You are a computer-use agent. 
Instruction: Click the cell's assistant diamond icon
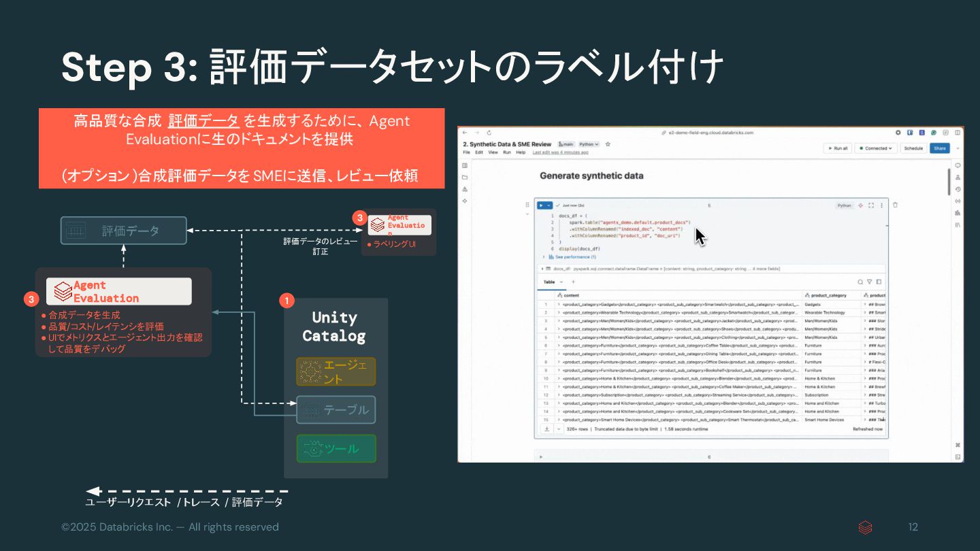pyautogui.click(x=860, y=205)
